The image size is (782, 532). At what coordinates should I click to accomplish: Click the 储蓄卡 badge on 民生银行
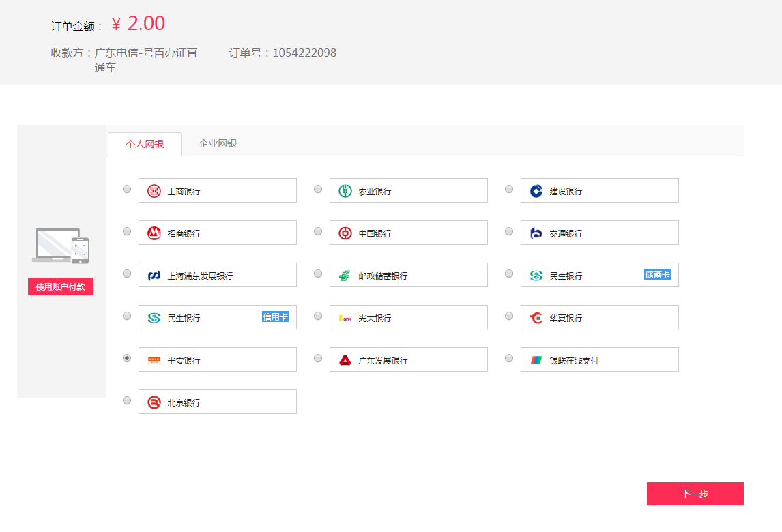tap(657, 275)
